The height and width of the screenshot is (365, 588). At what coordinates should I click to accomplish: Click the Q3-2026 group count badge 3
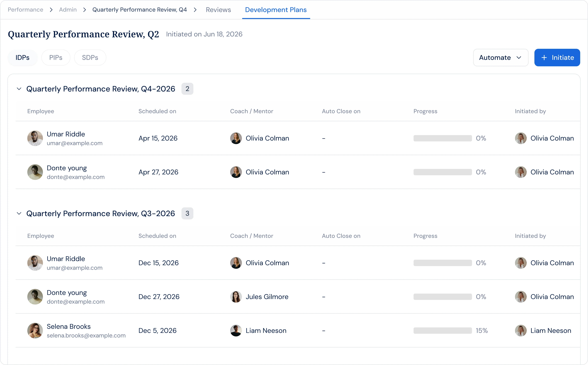(x=187, y=213)
